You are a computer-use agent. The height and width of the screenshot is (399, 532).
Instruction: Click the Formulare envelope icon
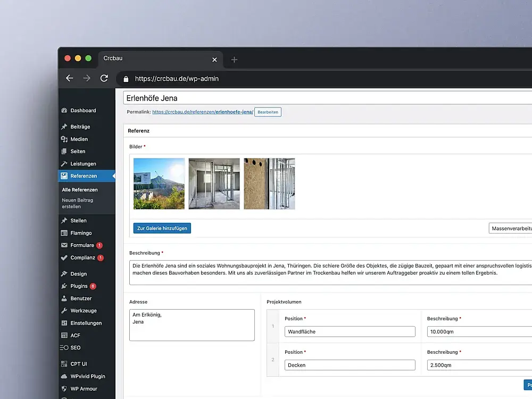pyautogui.click(x=64, y=245)
